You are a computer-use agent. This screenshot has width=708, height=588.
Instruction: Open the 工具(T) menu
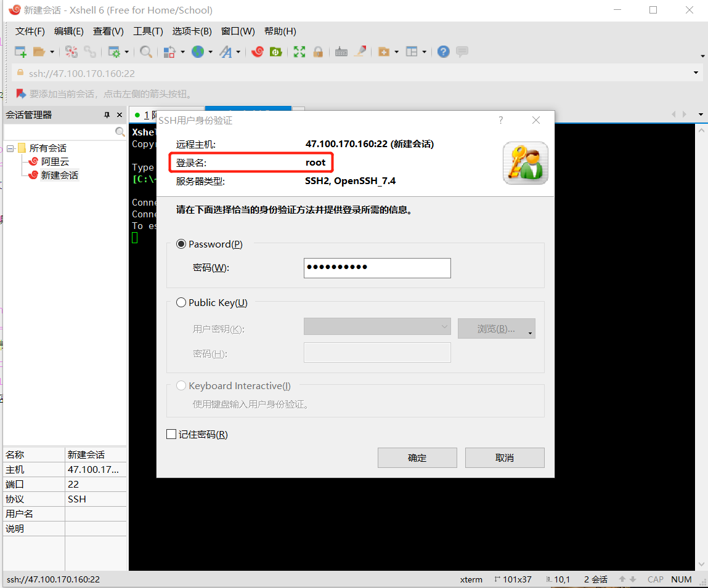pyautogui.click(x=147, y=31)
